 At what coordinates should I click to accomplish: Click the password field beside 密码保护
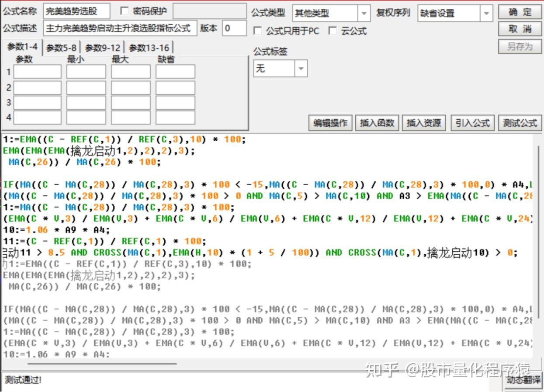[209, 12]
